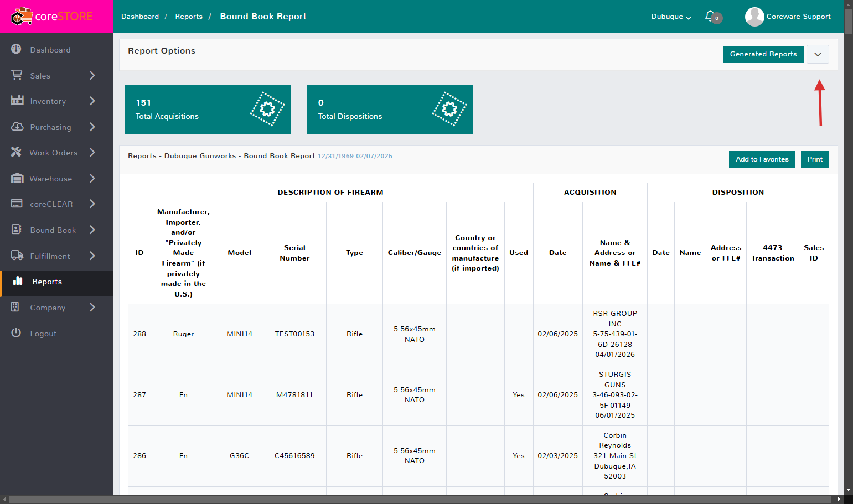
Task: Open the Dubuque location dropdown
Action: (x=671, y=17)
